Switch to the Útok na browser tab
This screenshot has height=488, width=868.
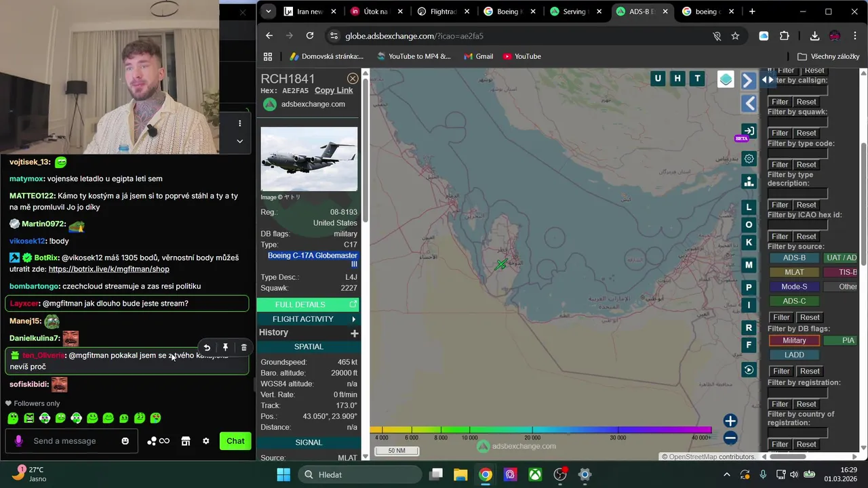[x=377, y=12]
